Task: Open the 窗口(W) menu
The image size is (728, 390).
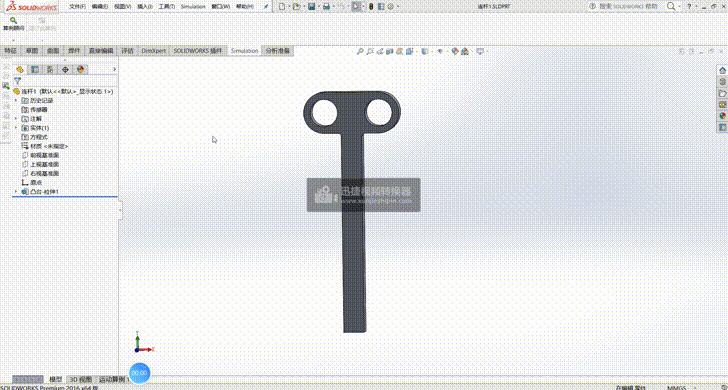Action: [220, 7]
